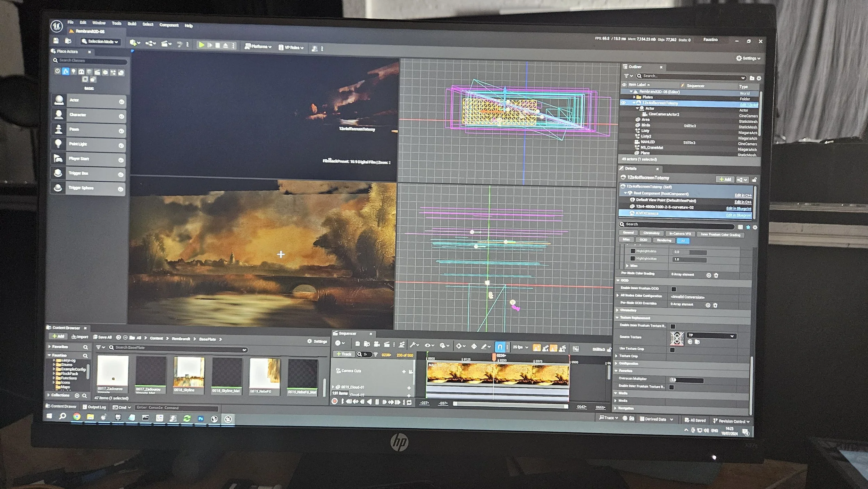Viewport: 868px width, 489px height.
Task: Click the Add button in Details panel
Action: coord(725,179)
